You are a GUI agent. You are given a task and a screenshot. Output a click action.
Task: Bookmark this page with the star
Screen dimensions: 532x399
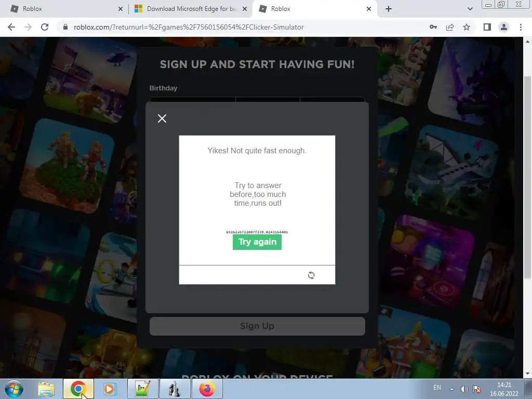tap(467, 27)
